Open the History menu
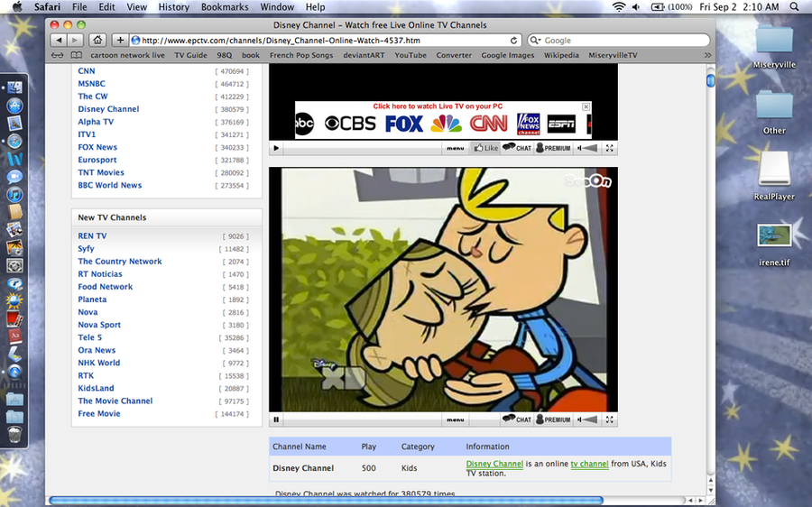This screenshot has width=812, height=507. click(173, 7)
